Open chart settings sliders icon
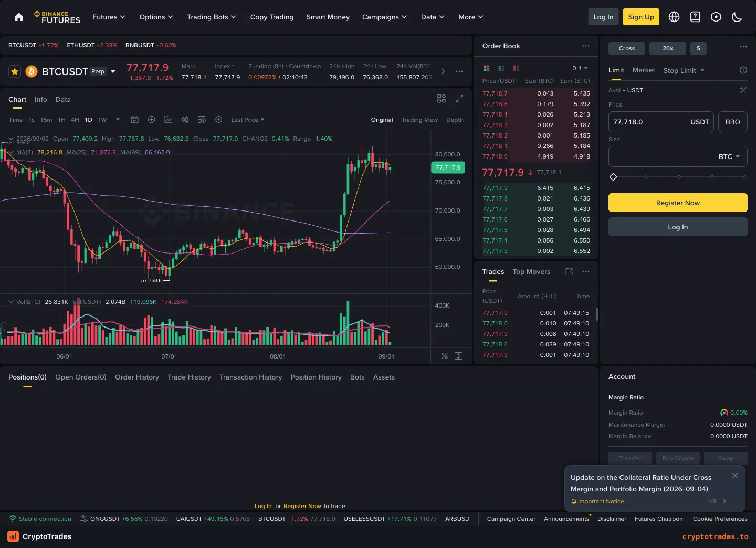Viewport: 756px width, 548px height. 202,120
